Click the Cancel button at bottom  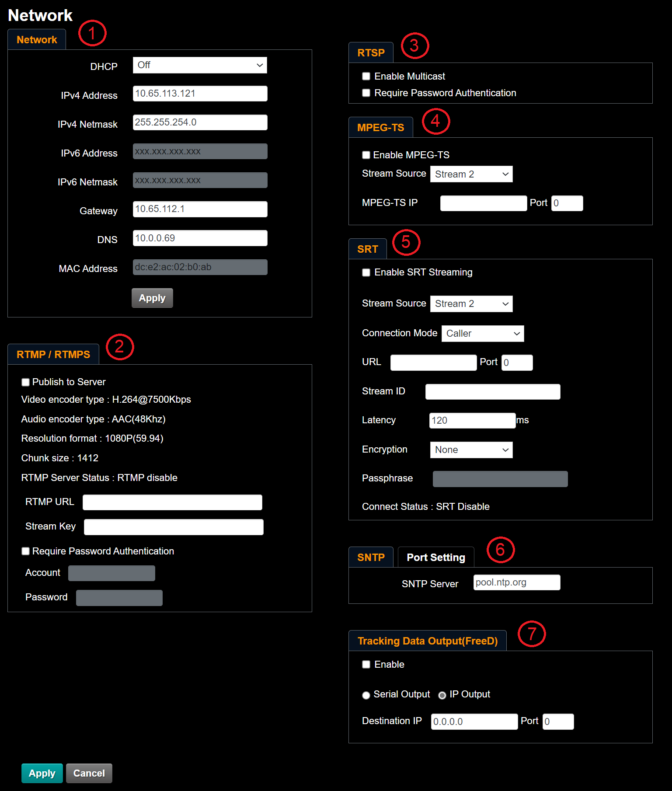coord(89,773)
